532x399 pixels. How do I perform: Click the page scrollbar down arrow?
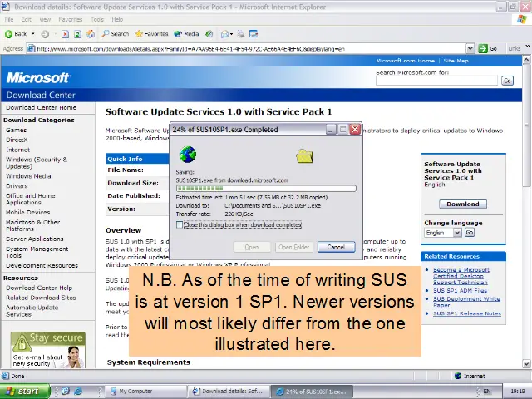526,364
